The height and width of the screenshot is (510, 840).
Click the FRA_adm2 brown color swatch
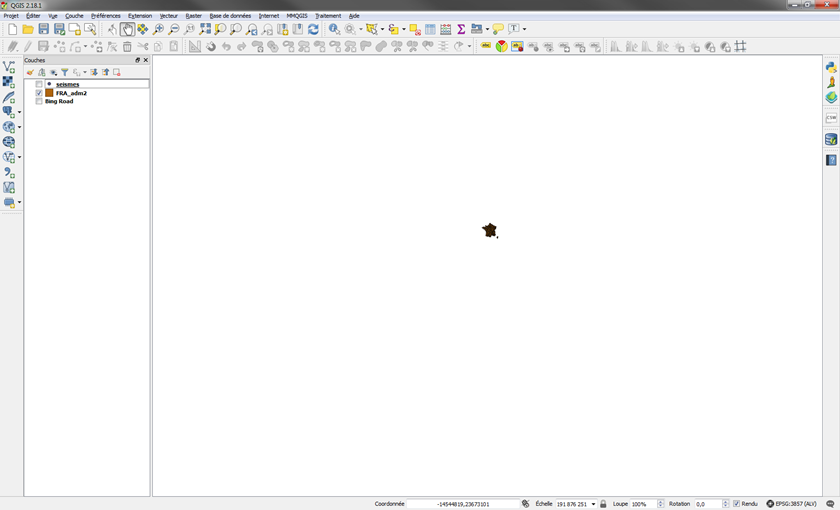coord(49,93)
